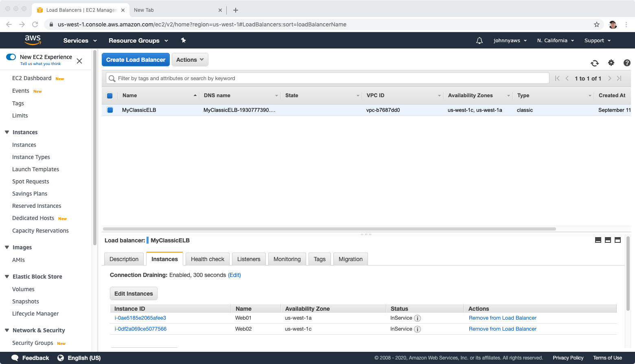Open Chrome's three-dot menu

(626, 24)
